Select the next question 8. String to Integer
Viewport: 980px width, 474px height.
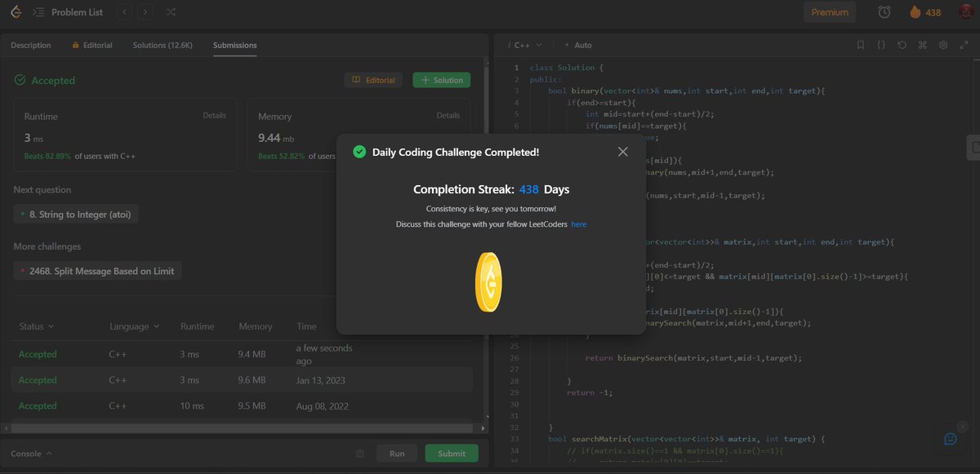76,213
